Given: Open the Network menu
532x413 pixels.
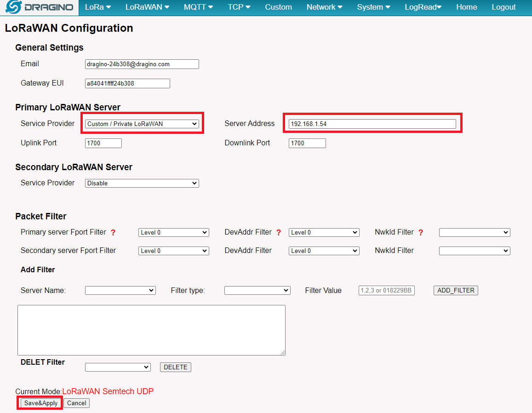Looking at the screenshot, I should pos(324,7).
